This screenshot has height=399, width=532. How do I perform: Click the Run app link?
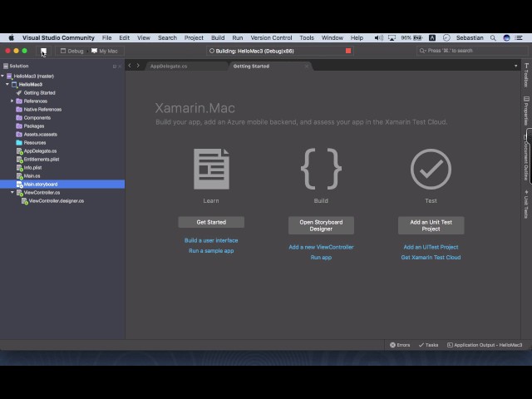tap(321, 257)
